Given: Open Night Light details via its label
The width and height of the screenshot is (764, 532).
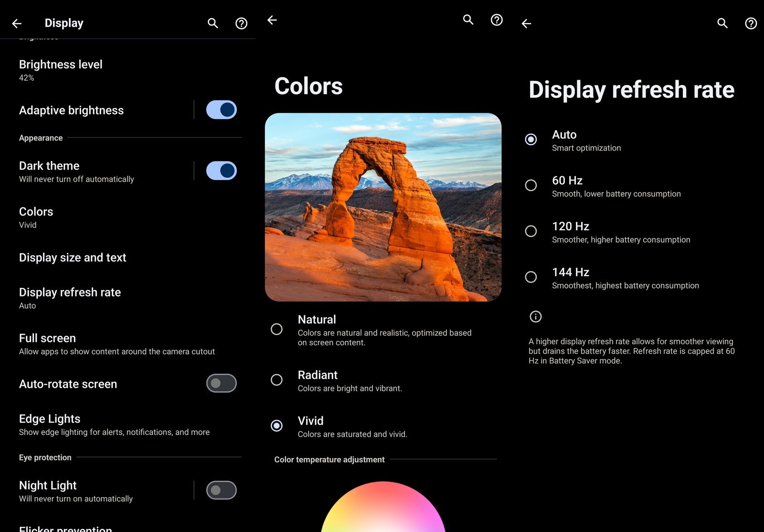Looking at the screenshot, I should 48,486.
